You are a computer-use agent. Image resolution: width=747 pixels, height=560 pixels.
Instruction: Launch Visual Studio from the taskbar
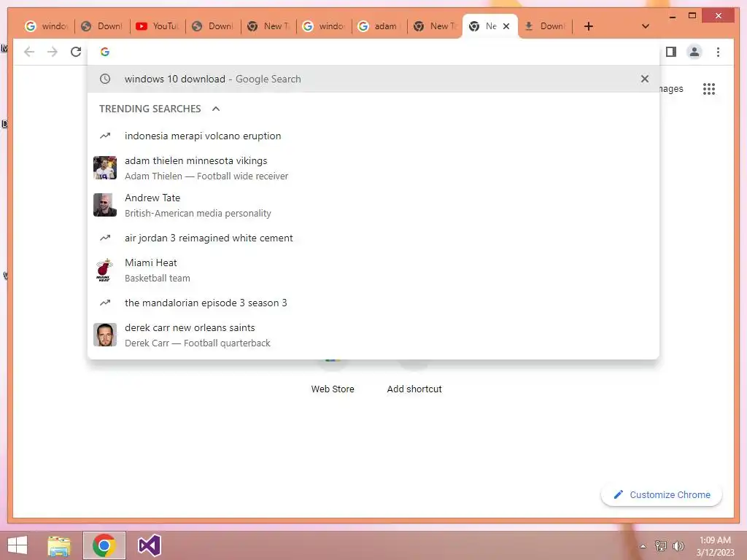[149, 545]
